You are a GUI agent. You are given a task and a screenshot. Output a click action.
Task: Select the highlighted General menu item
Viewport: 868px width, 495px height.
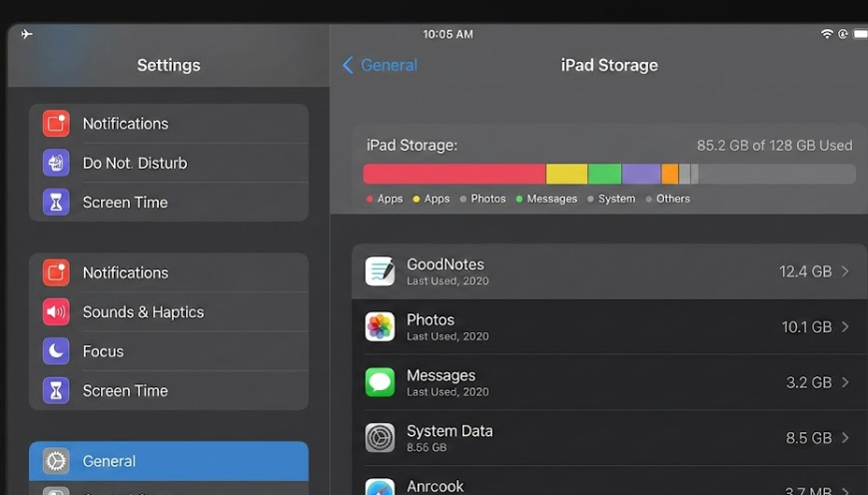pos(169,461)
